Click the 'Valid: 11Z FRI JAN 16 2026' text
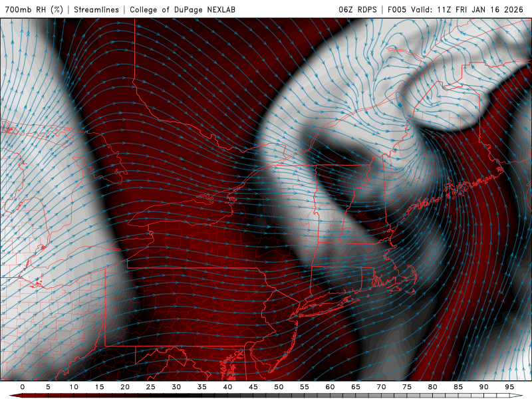 click(467, 9)
